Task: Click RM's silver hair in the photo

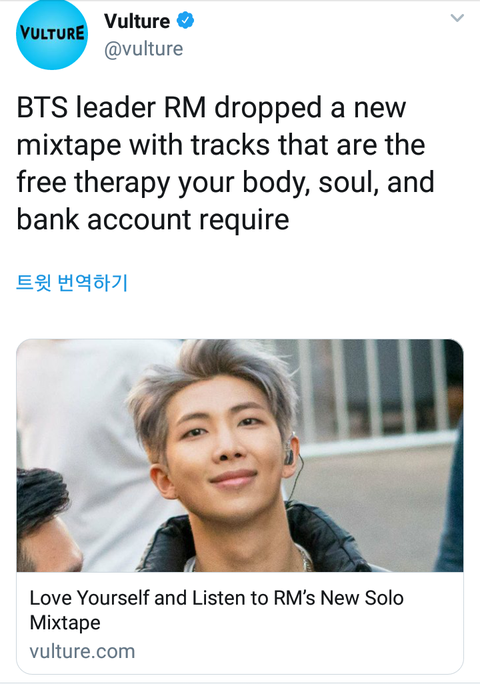Action: pyautogui.click(x=209, y=375)
